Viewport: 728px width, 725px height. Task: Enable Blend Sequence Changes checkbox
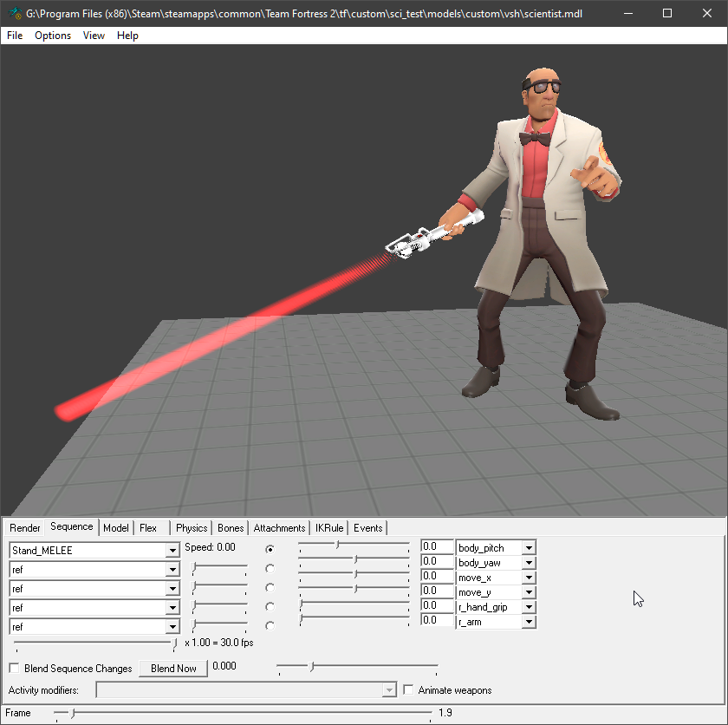(15, 668)
